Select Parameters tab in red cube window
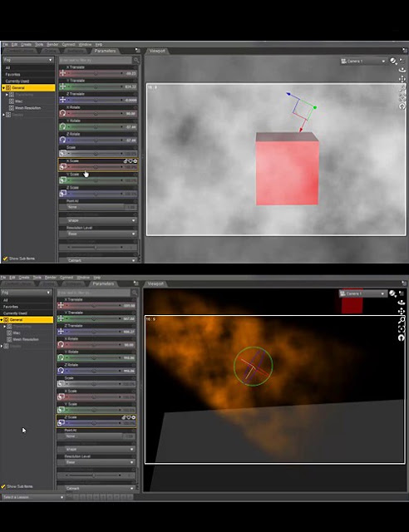409x532 pixels. coord(105,51)
